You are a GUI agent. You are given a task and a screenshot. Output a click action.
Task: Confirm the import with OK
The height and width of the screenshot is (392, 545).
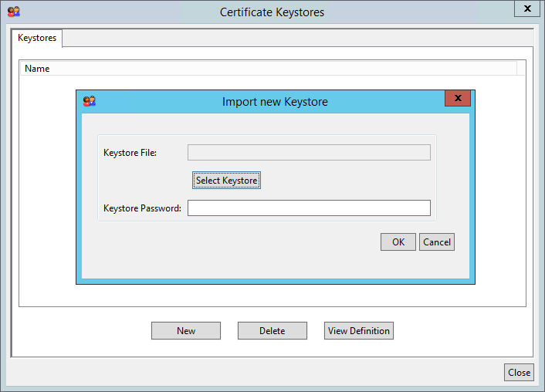tap(398, 242)
